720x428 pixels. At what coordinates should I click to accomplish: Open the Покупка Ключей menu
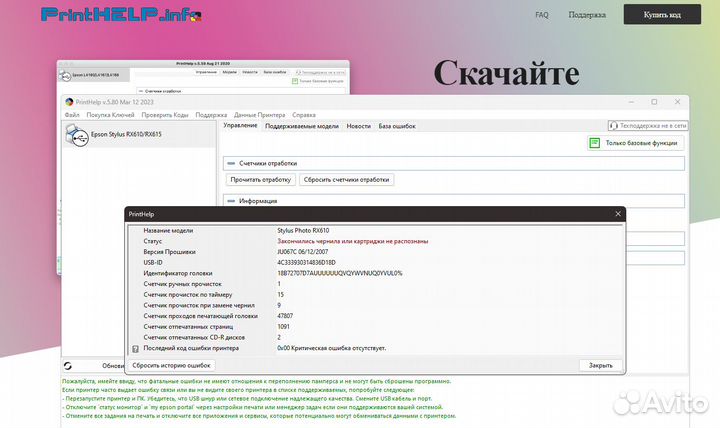tap(110, 115)
